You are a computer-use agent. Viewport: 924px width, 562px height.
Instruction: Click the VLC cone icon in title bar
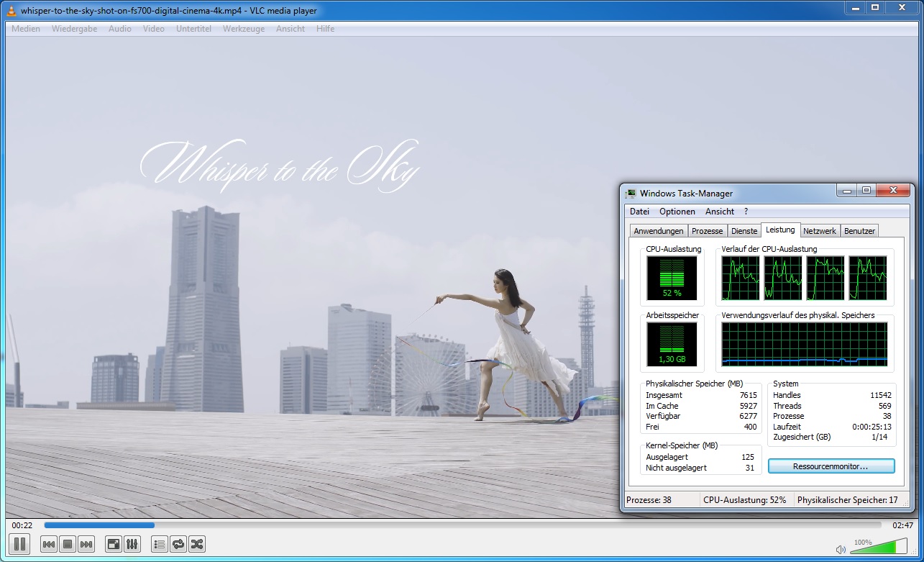click(x=12, y=10)
